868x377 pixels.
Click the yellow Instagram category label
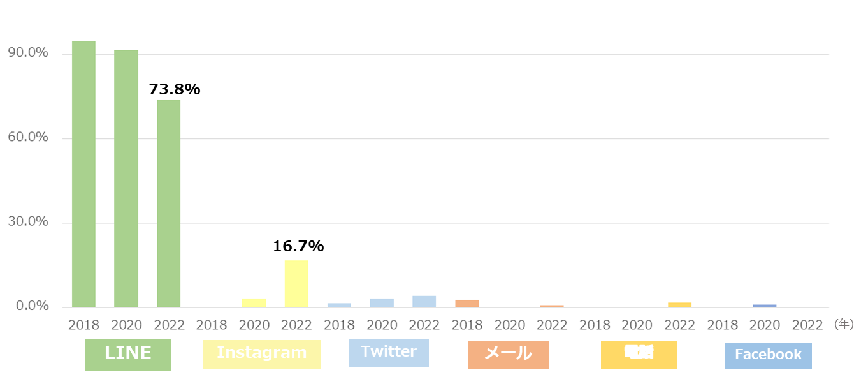click(x=261, y=354)
